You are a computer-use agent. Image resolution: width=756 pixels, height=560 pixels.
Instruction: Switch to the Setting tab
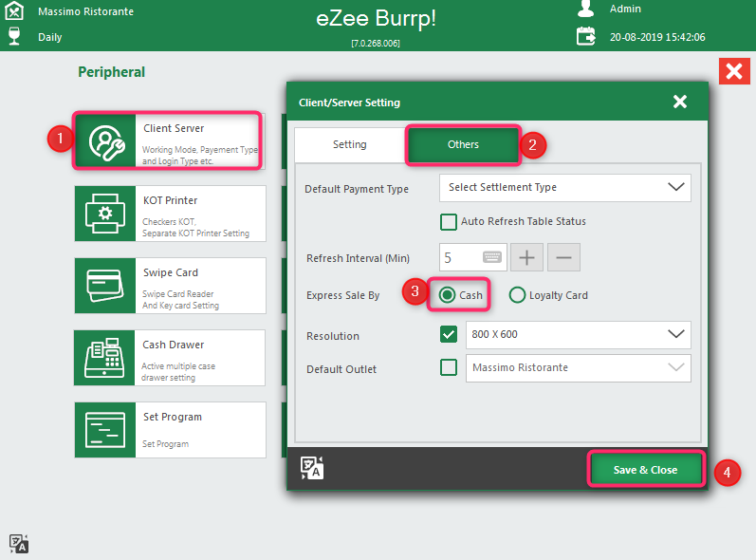tap(350, 144)
